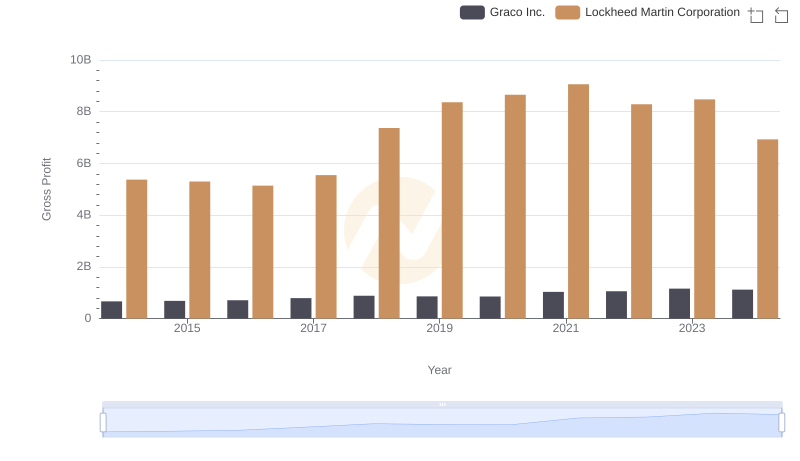
Task: Click the 2019 x-axis tick label
Action: (x=439, y=329)
